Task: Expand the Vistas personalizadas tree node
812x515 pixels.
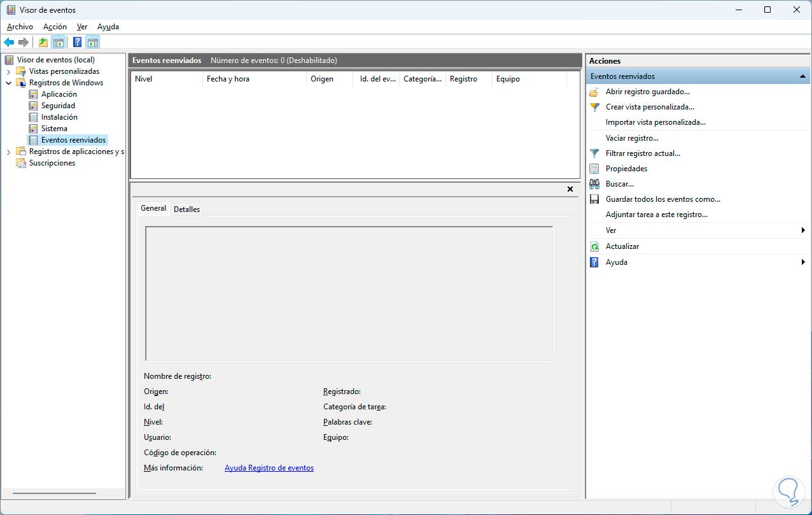Action: [9, 72]
